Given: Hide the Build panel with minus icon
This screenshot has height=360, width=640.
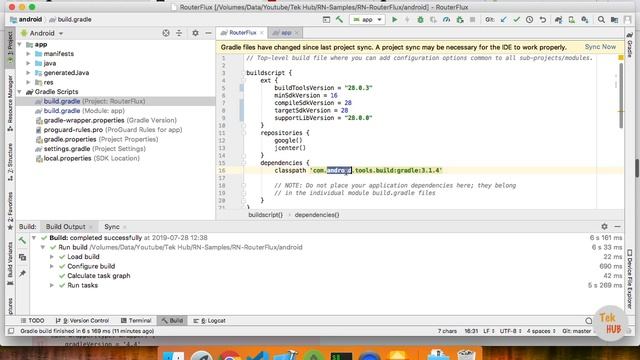Looking at the screenshot, I should click(x=618, y=227).
